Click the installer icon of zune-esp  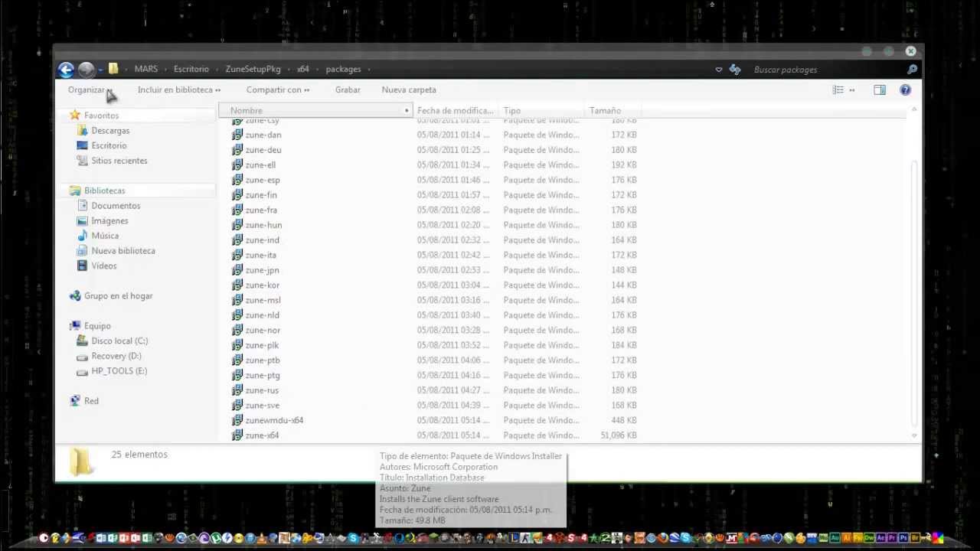[x=237, y=180]
